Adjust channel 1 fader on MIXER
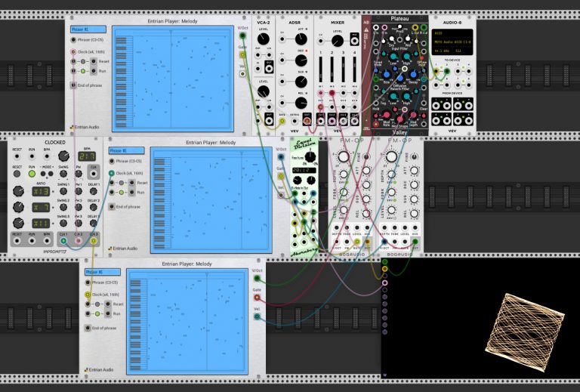580x392 pixels. pos(321,69)
